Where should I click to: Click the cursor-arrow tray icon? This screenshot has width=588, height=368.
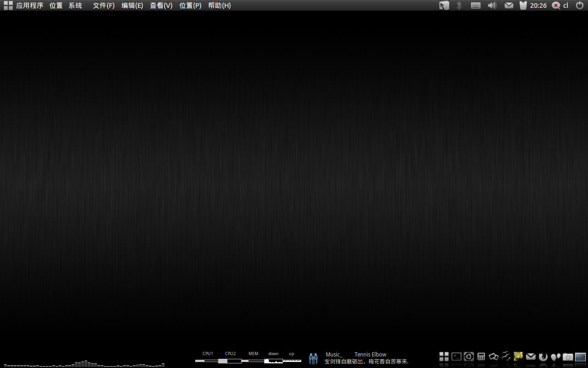[x=444, y=6]
